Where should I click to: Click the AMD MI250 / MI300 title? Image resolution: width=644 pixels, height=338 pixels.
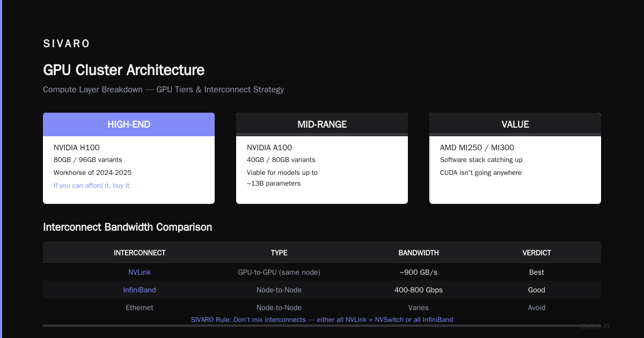point(473,148)
